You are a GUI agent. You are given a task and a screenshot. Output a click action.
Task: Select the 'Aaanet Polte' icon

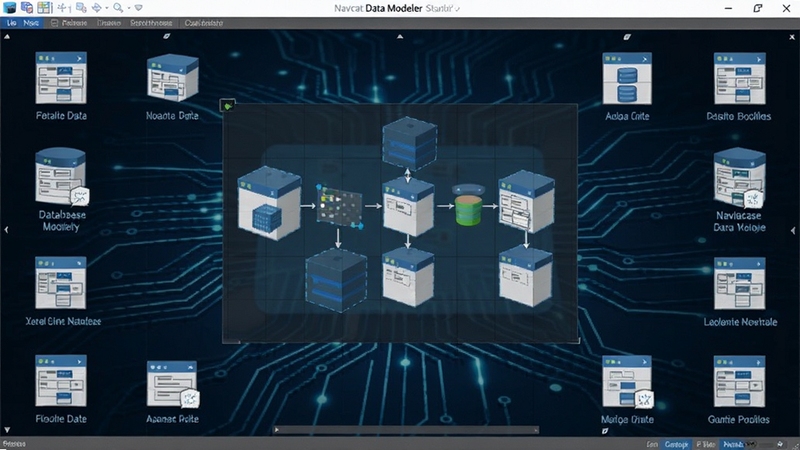click(172, 384)
